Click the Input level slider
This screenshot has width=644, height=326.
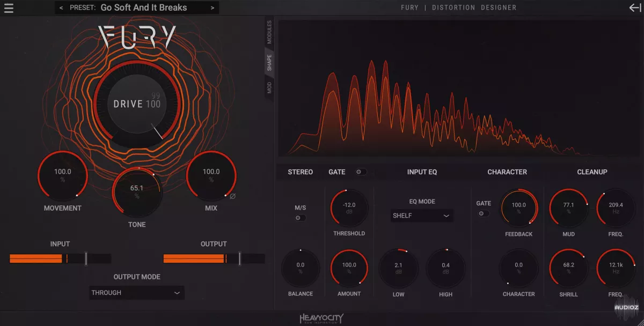[x=60, y=258]
